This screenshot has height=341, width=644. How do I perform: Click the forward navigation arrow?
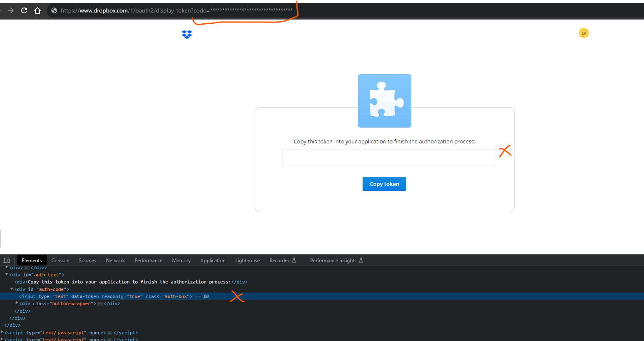point(11,10)
